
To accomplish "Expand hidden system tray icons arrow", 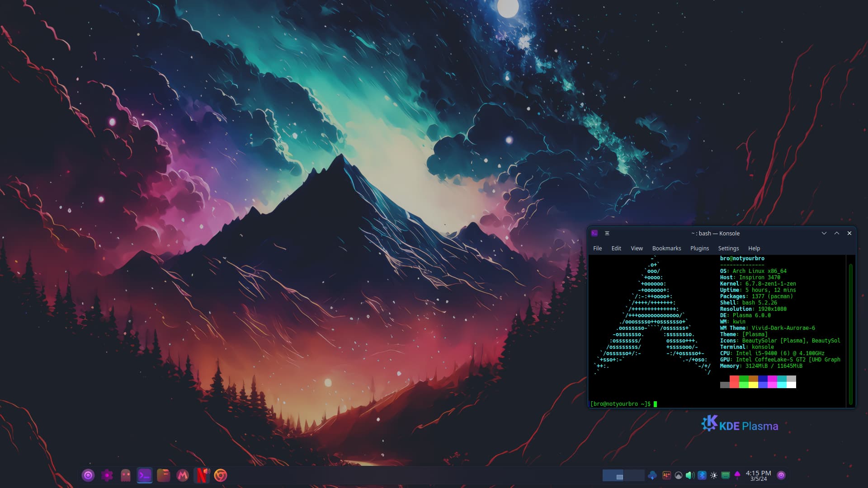I will click(x=737, y=474).
